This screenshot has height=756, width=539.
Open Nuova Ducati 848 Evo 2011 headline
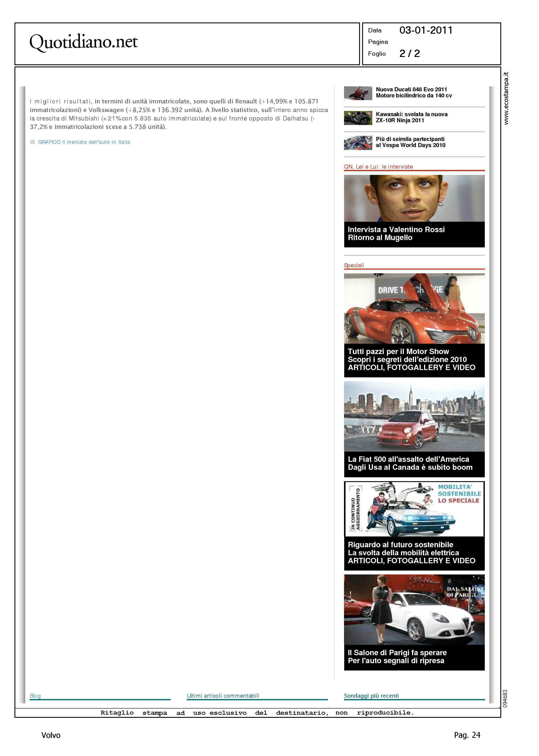pyautogui.click(x=414, y=93)
